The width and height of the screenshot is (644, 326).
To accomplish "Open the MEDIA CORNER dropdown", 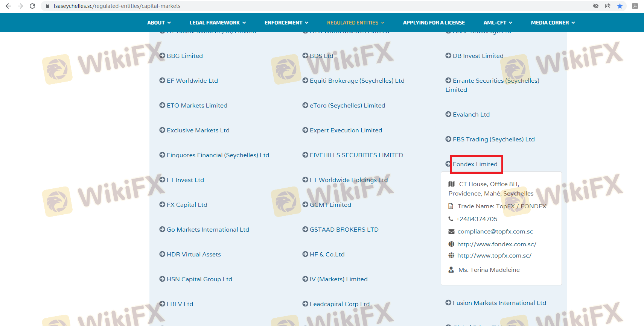I will pos(553,23).
